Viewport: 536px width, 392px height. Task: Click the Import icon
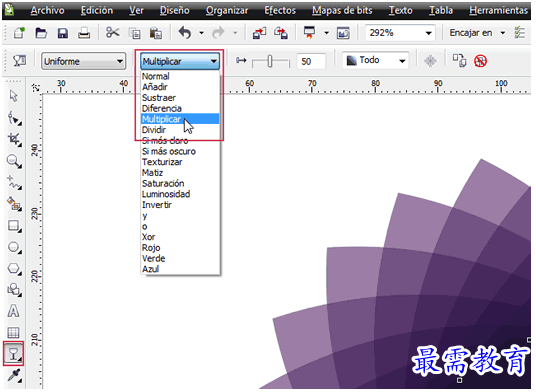click(x=259, y=33)
